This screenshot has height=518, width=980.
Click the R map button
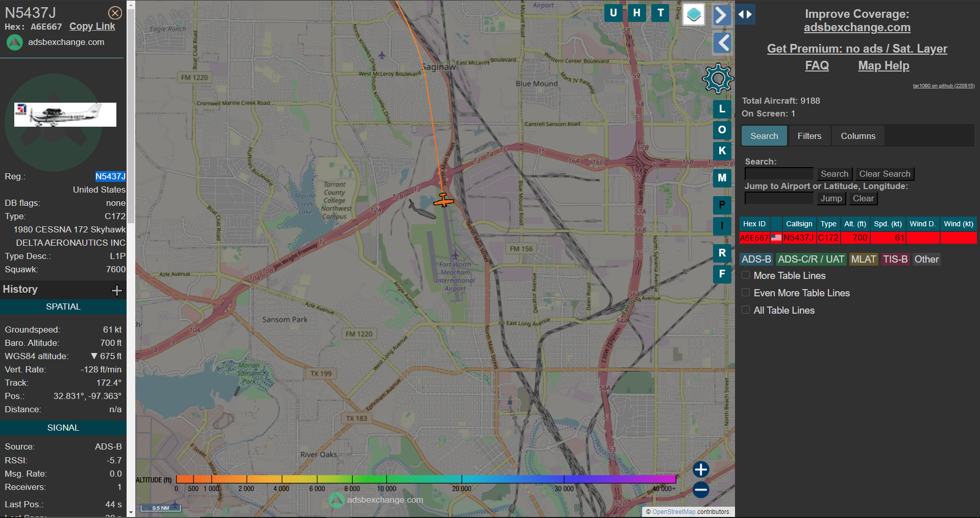[x=722, y=253]
